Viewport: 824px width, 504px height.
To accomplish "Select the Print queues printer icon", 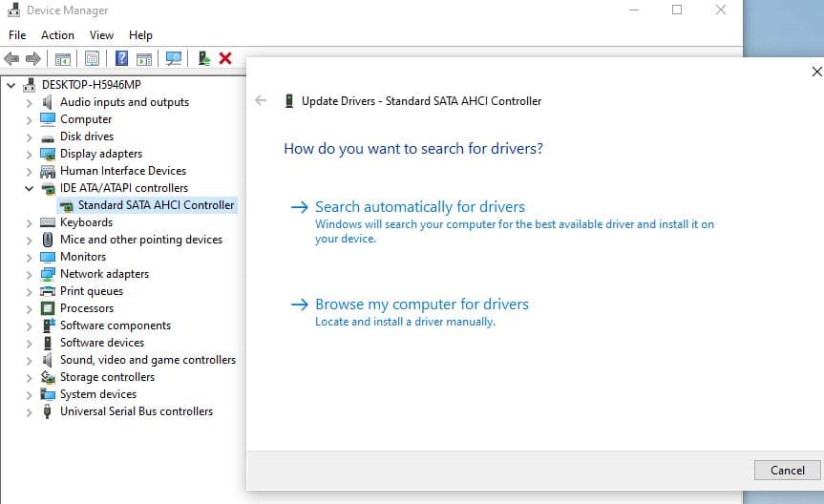I will click(48, 291).
